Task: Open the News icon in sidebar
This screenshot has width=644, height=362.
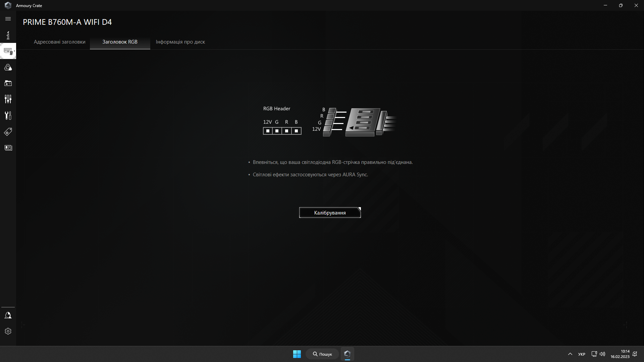Action: [x=8, y=148]
